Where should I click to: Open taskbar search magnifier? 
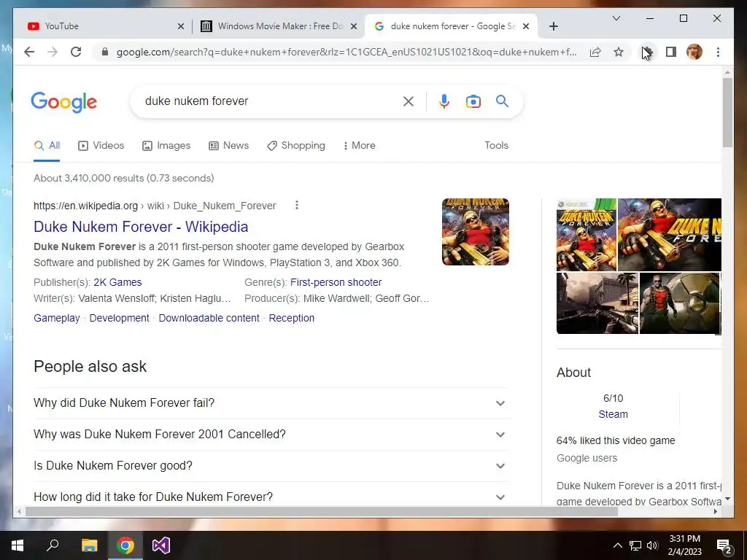[53, 545]
